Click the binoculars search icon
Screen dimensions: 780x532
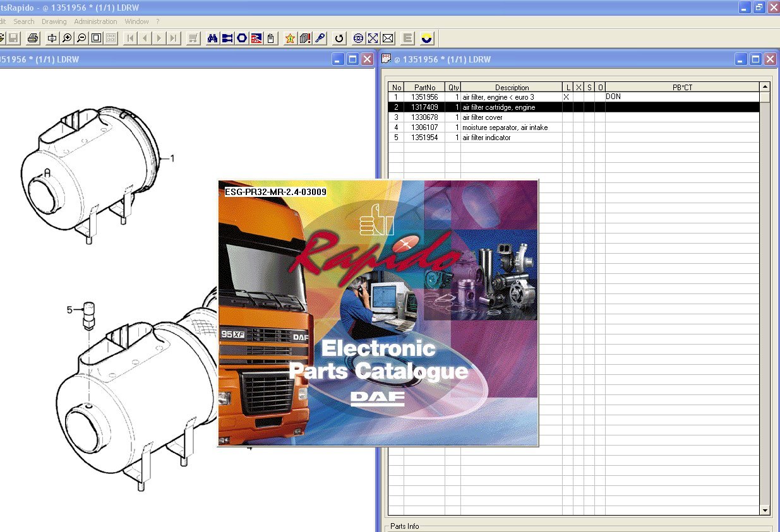pyautogui.click(x=213, y=38)
